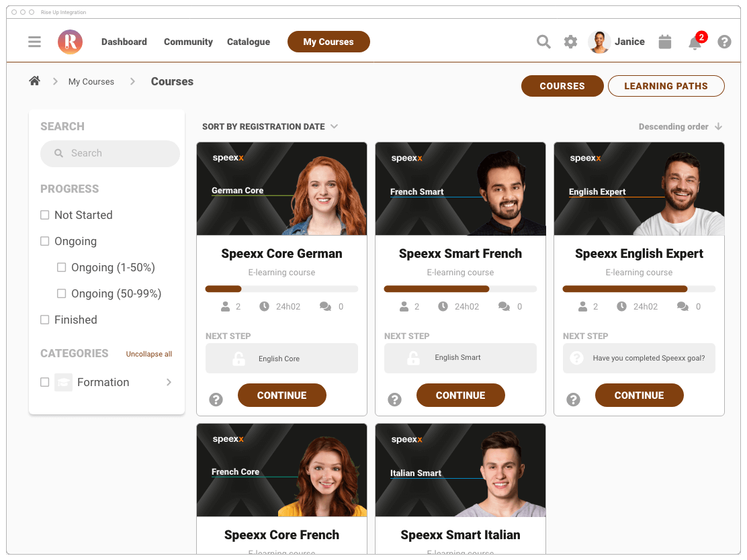The image size is (747, 560).
Task: Click comments icon on Speexx Smart French card
Action: tap(504, 307)
